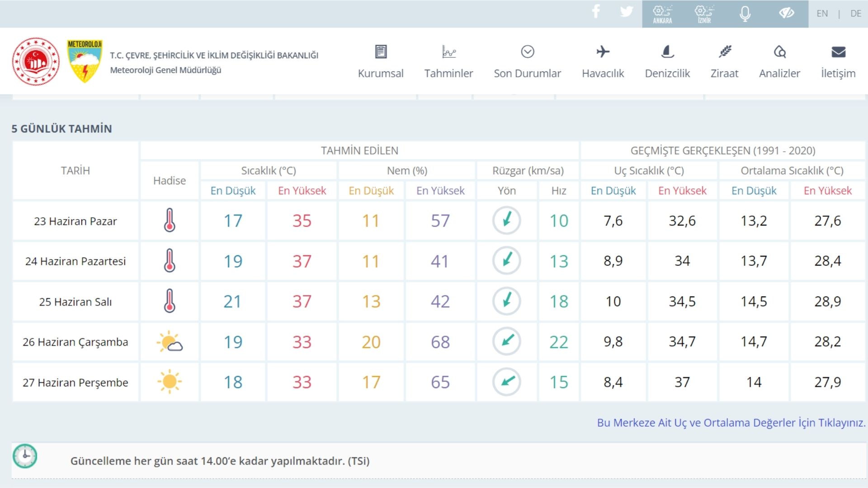This screenshot has width=868, height=488.
Task: Click the Ortalama Sıcaklık (°C) header
Action: [792, 170]
